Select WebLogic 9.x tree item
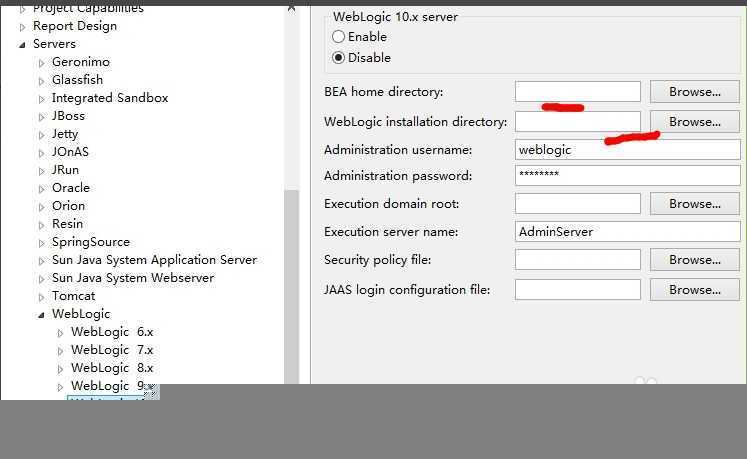Screen dimensions: 747x459 pyautogui.click(x=112, y=386)
